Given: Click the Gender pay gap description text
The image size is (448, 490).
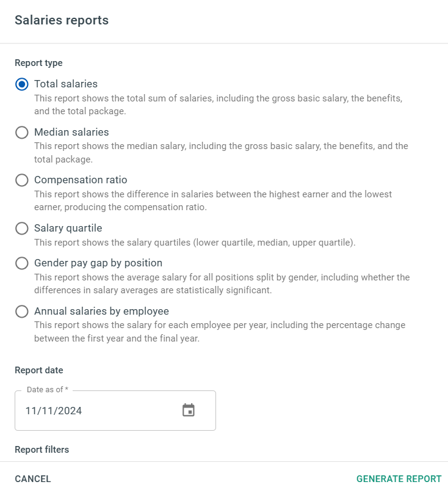Looking at the screenshot, I should 222,283.
